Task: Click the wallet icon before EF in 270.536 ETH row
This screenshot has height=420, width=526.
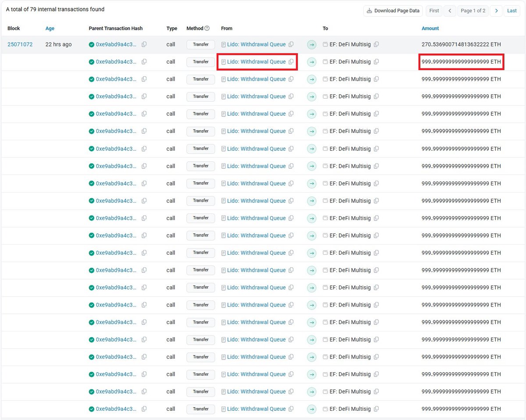Action: point(325,45)
